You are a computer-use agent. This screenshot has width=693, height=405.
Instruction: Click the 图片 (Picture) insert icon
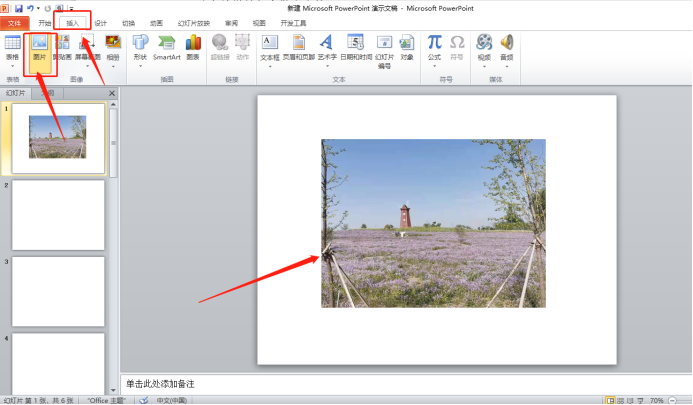coord(40,49)
